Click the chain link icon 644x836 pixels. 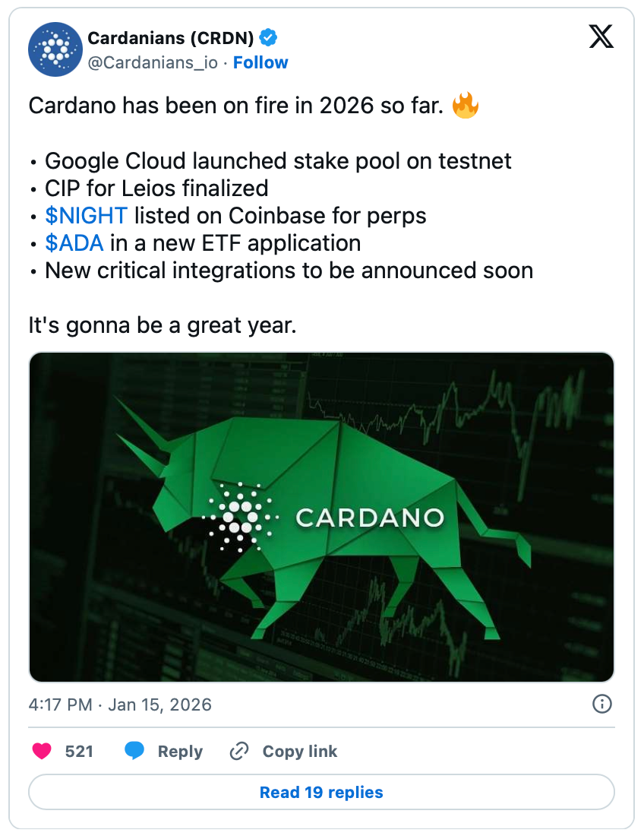[239, 752]
